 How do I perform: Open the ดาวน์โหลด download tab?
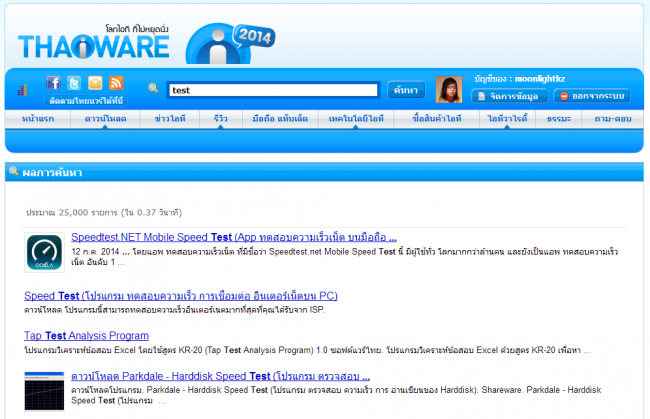(x=105, y=119)
